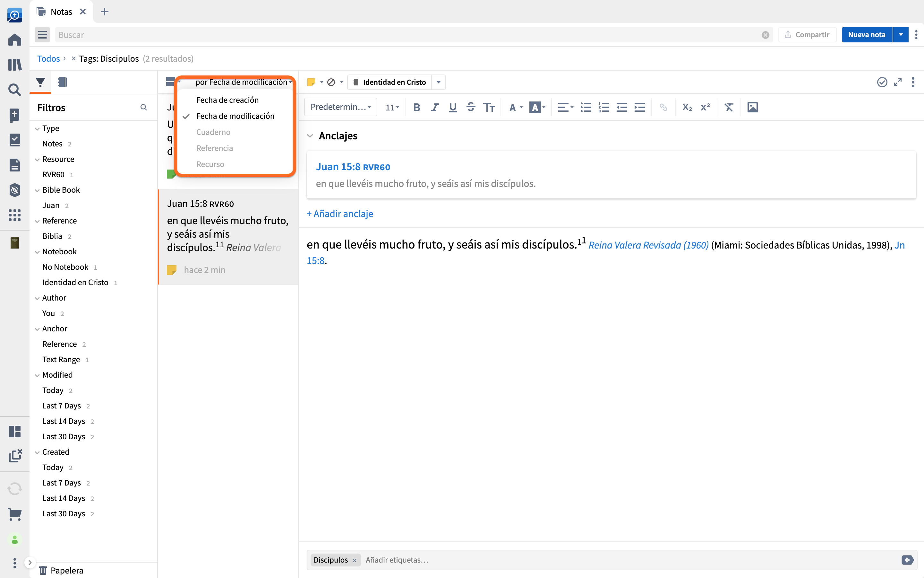The height and width of the screenshot is (578, 924).
Task: Open the sort by Fecha de modificación dropdown
Action: click(x=243, y=82)
